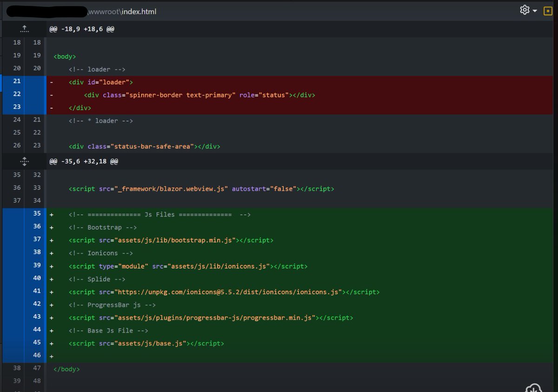Click the blazor.webview.js script source
Screen dimensions: 558x392
171,189
